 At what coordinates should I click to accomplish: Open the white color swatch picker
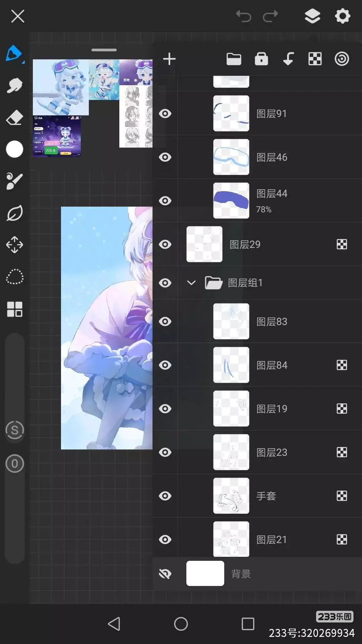pyautogui.click(x=14, y=149)
